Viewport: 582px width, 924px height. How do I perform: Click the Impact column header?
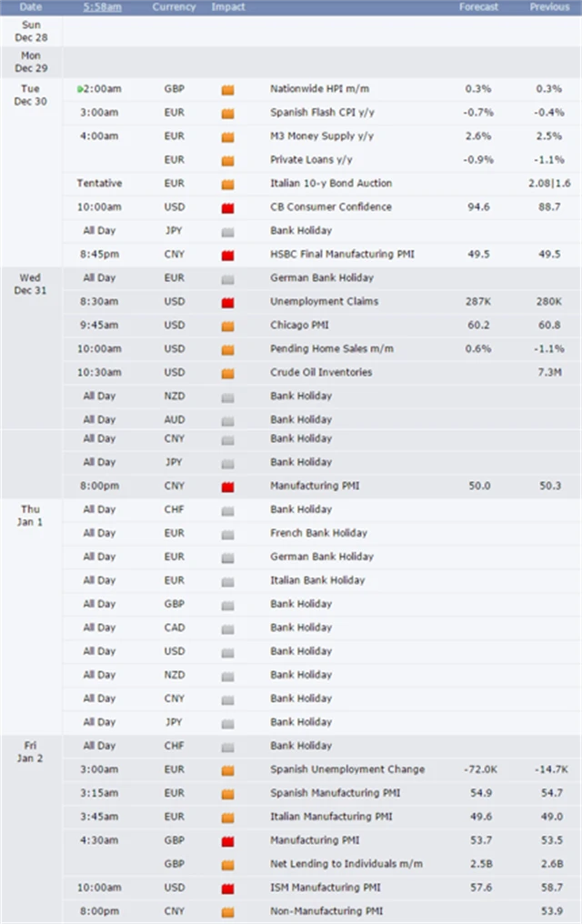click(x=227, y=7)
